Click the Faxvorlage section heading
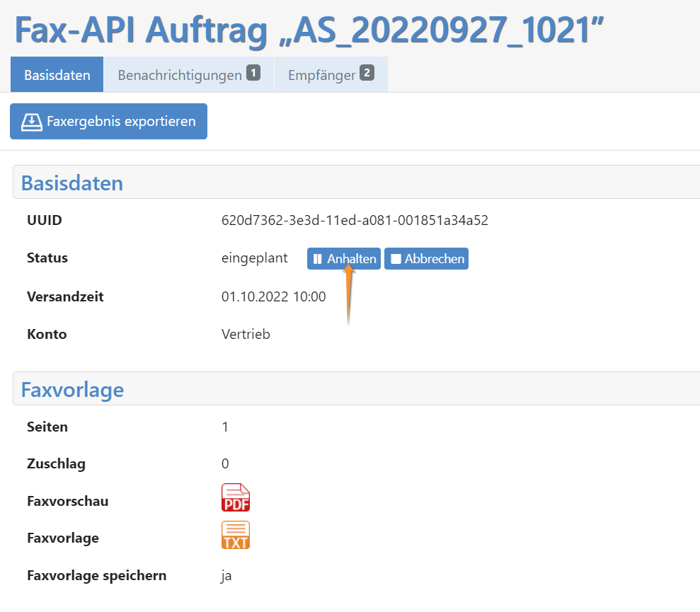 [x=72, y=390]
